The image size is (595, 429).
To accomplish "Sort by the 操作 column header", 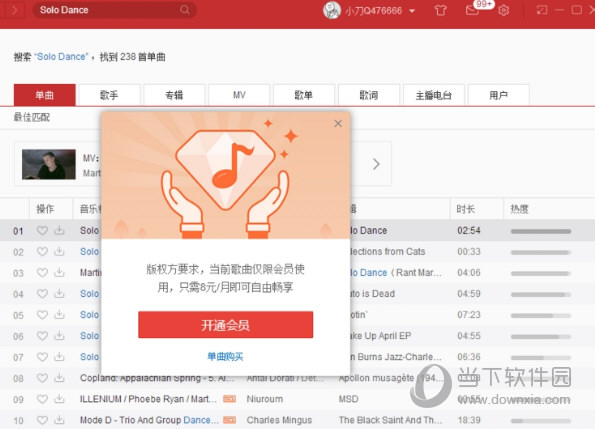I will pos(45,209).
